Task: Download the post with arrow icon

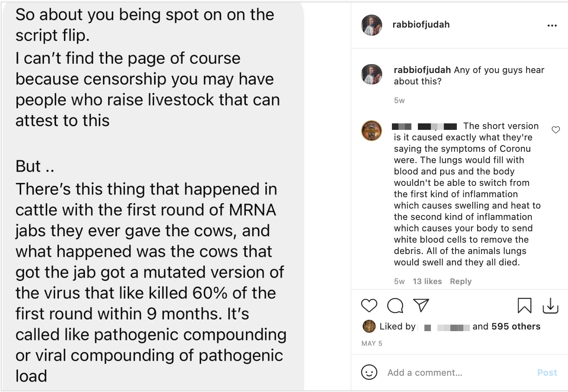Action: (x=550, y=306)
